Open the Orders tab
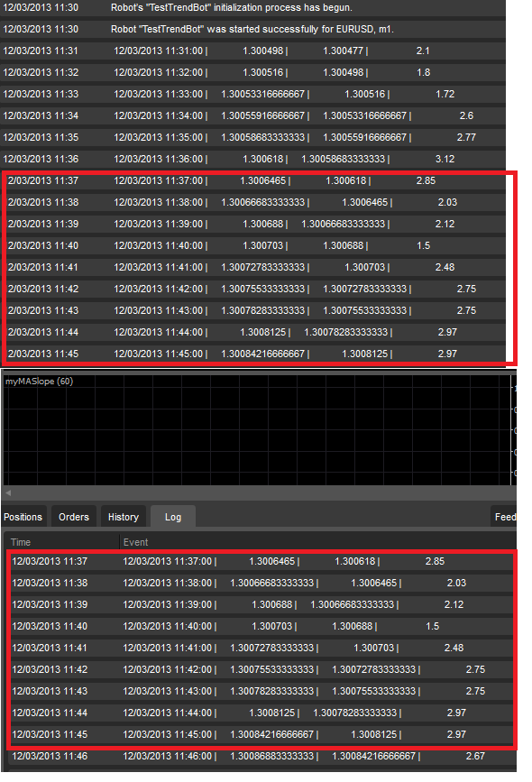The image size is (532, 782). coord(74,517)
